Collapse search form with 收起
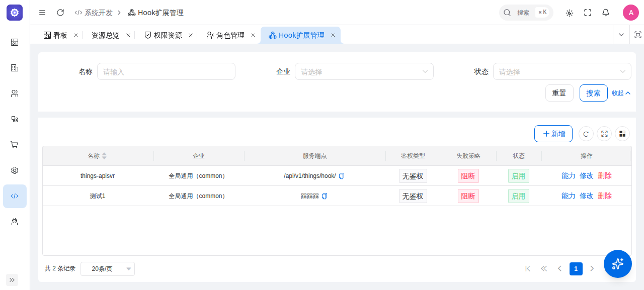Screen dimensions: 644x290 tap(621, 93)
